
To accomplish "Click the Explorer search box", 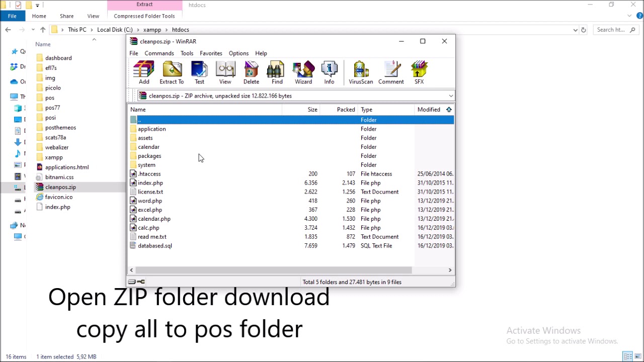I will [615, 30].
